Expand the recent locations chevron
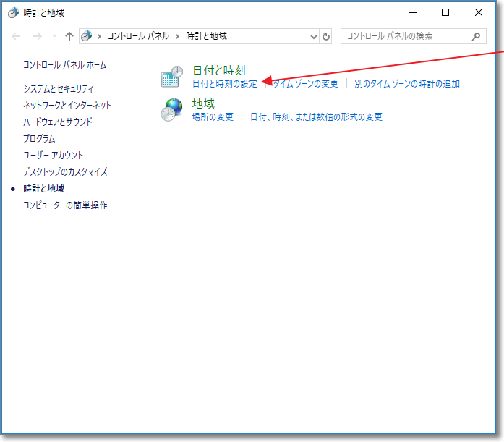Image resolution: width=504 pixels, height=442 pixels. click(54, 36)
